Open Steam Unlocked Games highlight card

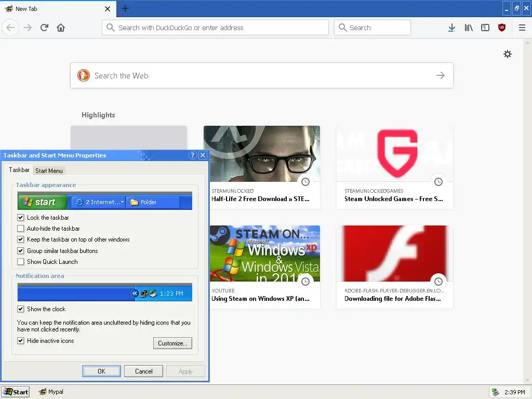[395, 167]
